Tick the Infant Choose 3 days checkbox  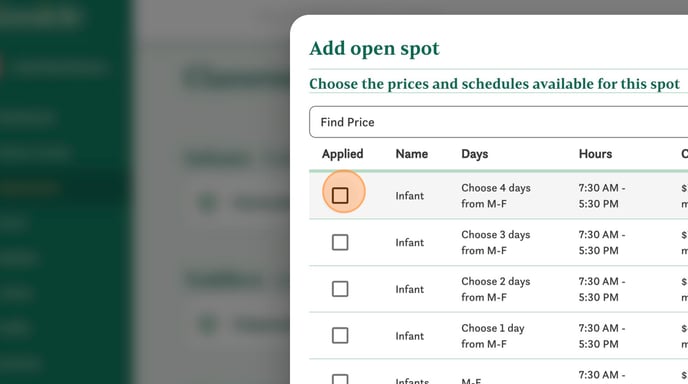click(x=340, y=242)
